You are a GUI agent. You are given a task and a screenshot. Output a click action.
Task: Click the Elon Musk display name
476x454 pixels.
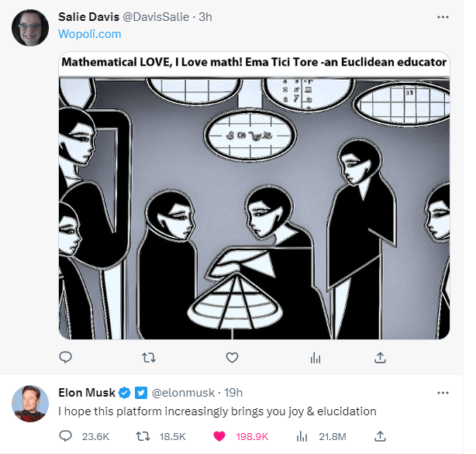(87, 392)
